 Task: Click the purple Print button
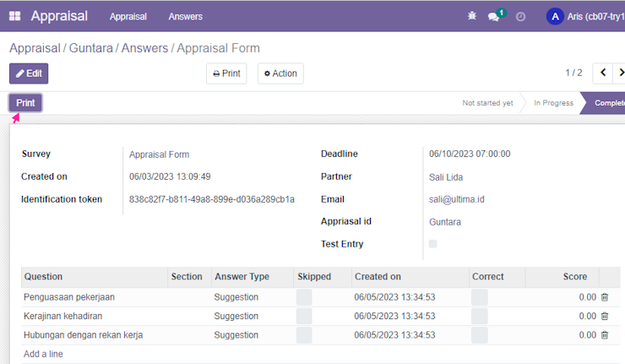click(25, 103)
